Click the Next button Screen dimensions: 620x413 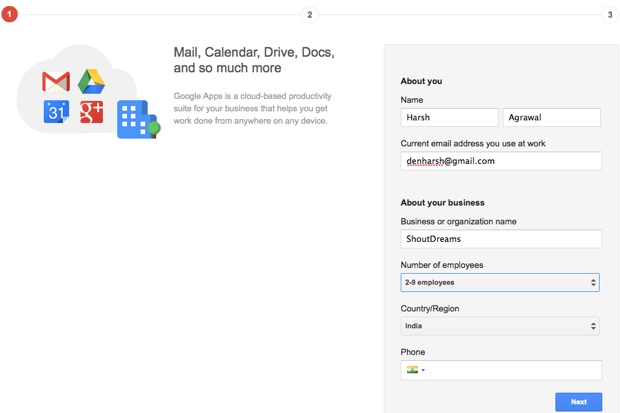[x=578, y=402]
